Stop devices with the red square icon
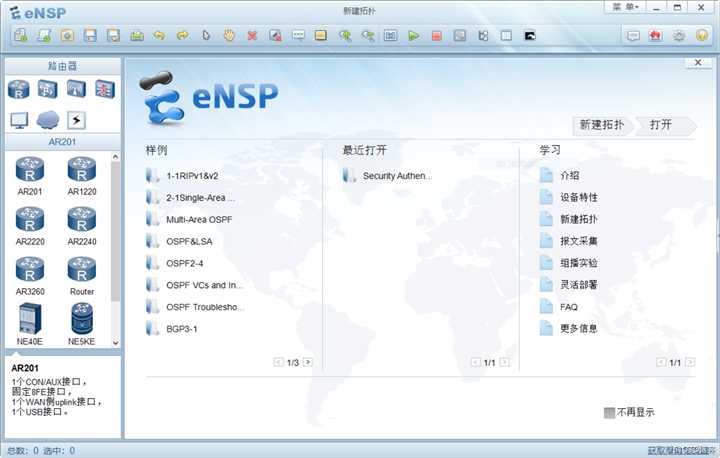The height and width of the screenshot is (458, 720). pyautogui.click(x=437, y=35)
